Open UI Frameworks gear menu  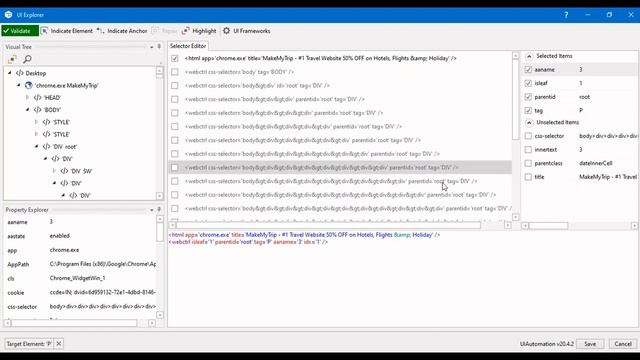tap(247, 31)
